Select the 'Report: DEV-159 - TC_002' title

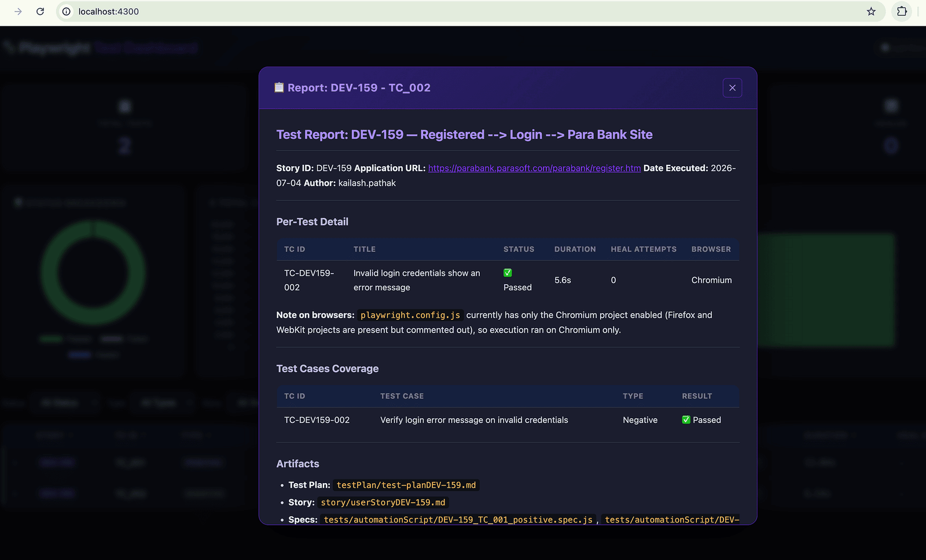(359, 88)
